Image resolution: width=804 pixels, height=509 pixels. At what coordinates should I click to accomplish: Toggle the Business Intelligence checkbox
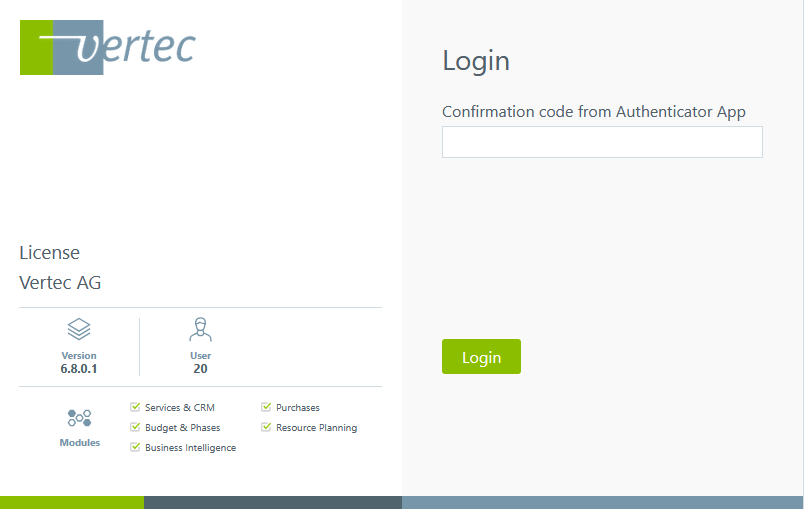click(x=135, y=447)
